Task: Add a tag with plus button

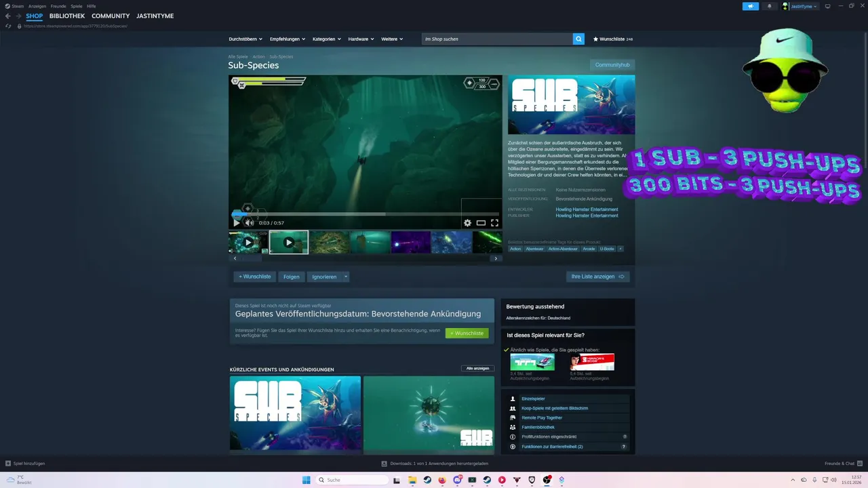Action: pyautogui.click(x=620, y=249)
